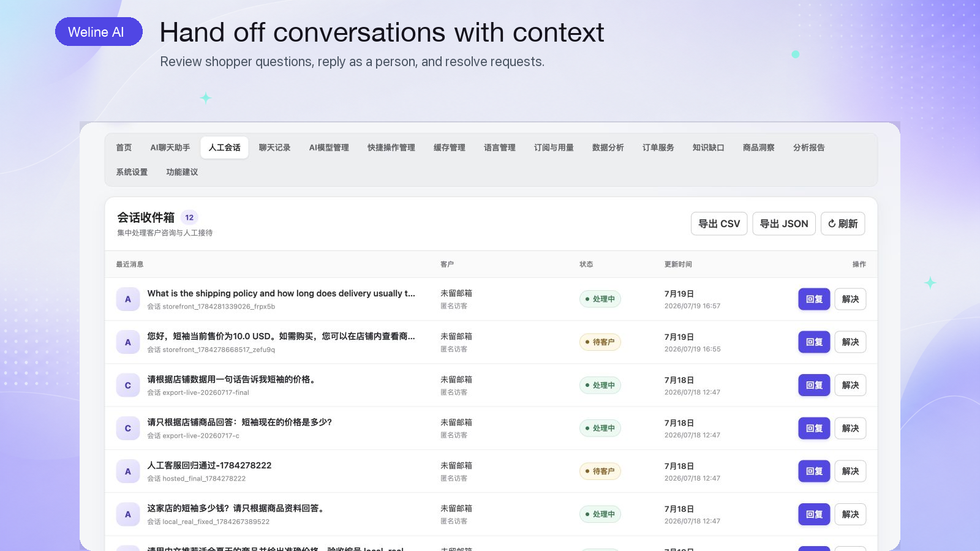Screen dimensions: 980x551
Task: Reply to the export-live-20260717-final conversation
Action: (814, 385)
